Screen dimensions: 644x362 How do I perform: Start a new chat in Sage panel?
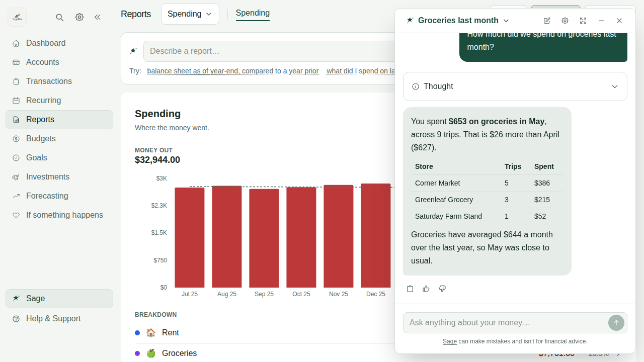pos(547,21)
